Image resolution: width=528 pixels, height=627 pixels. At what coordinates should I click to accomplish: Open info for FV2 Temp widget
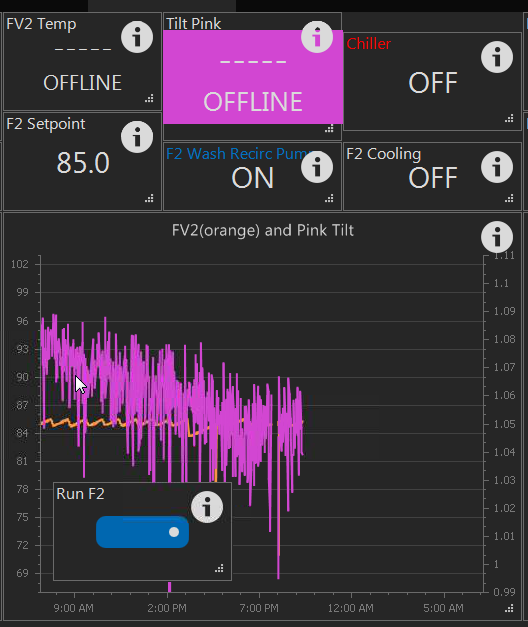click(x=137, y=37)
